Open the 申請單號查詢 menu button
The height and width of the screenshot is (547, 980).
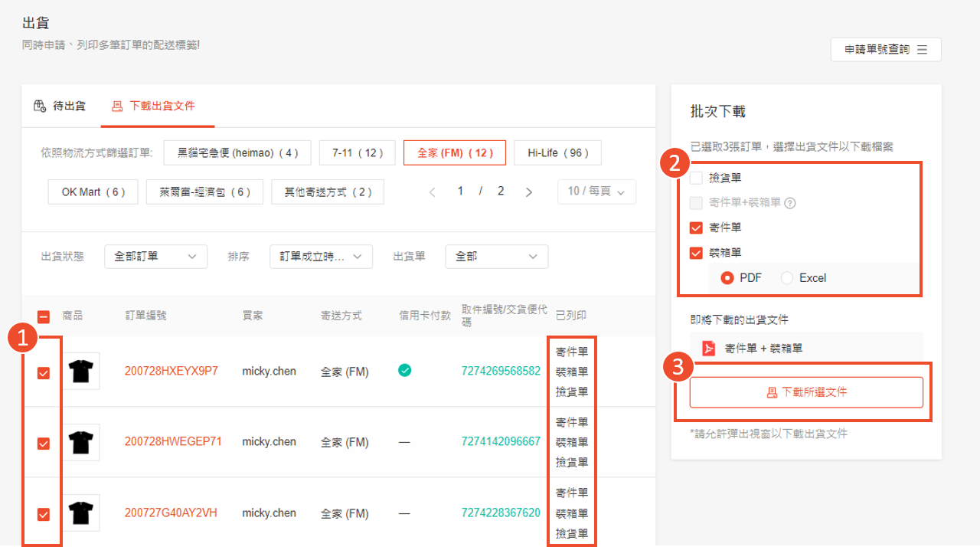pyautogui.click(x=886, y=49)
